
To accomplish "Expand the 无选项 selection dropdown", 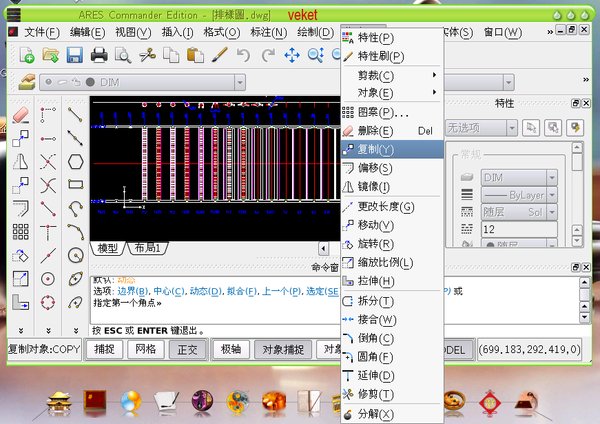I will pyautogui.click(x=480, y=128).
